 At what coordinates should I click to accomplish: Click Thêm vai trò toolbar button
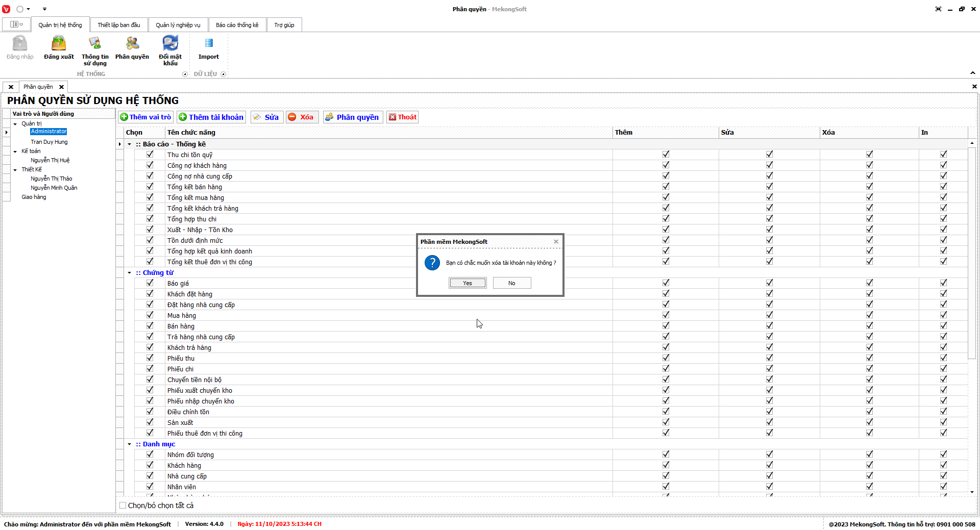tap(146, 117)
